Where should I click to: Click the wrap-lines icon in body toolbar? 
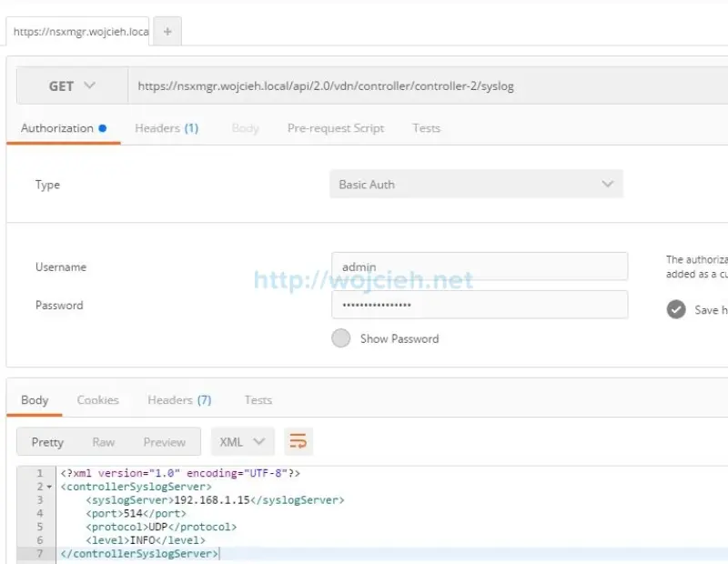(298, 441)
